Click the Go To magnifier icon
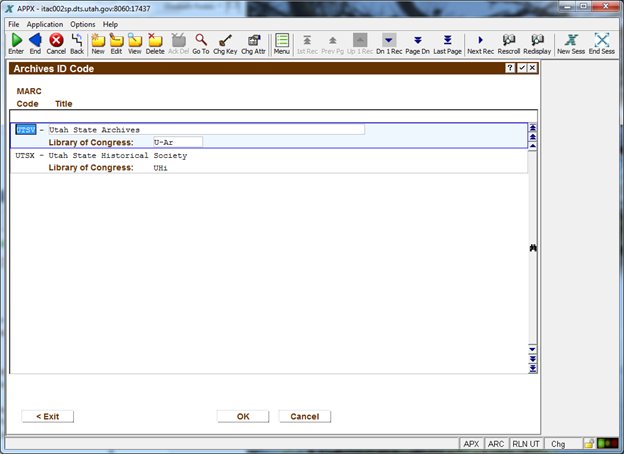Viewport: 624px width, 454px height. (x=201, y=43)
